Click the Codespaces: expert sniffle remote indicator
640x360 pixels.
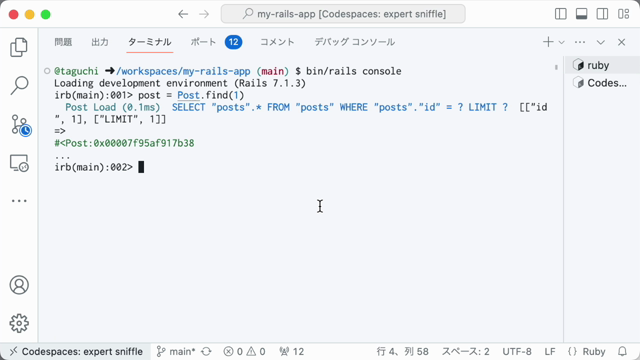click(76, 351)
